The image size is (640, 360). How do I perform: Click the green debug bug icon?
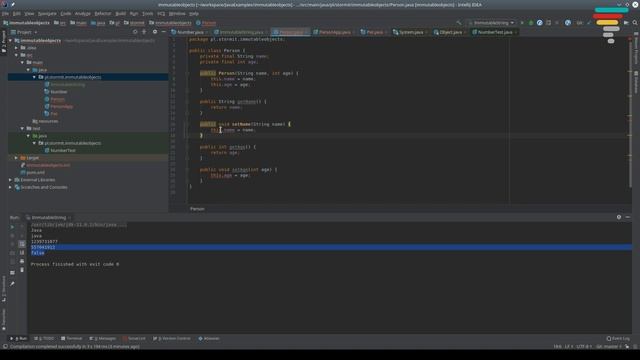point(531,23)
